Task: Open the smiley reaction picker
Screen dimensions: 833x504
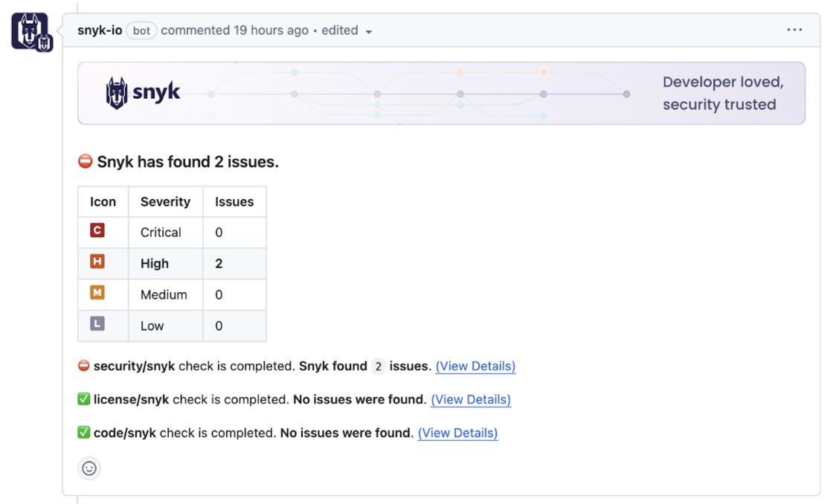Action: 89,468
